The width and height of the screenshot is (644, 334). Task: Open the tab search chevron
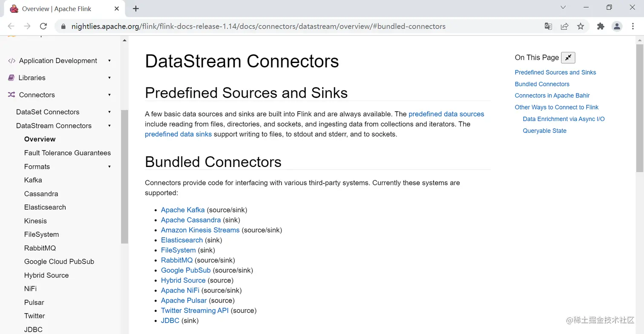click(x=563, y=7)
